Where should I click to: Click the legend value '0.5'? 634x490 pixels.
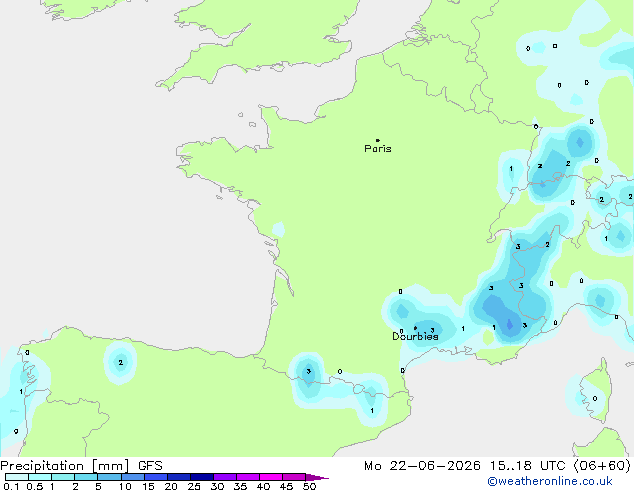(35, 486)
